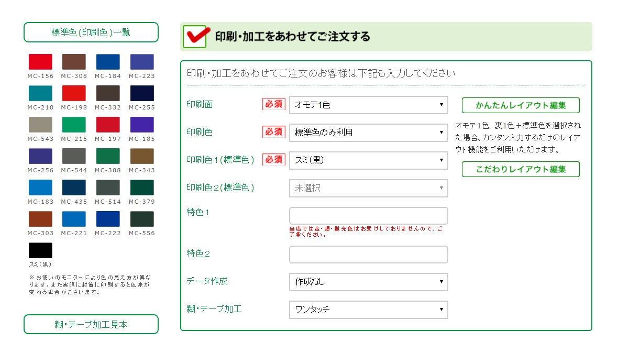Image resolution: width=618 pixels, height=364 pixels.
Task: Pick the MC-303 rust brown swatch
Action: point(40,218)
